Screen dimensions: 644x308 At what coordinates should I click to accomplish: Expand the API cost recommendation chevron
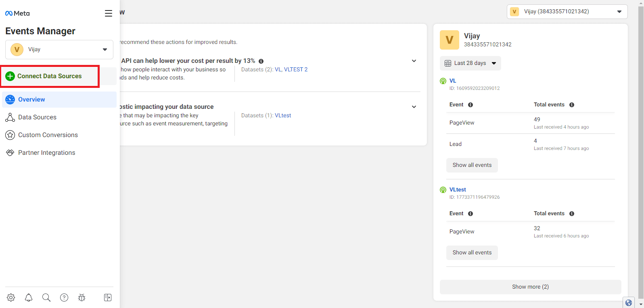414,61
